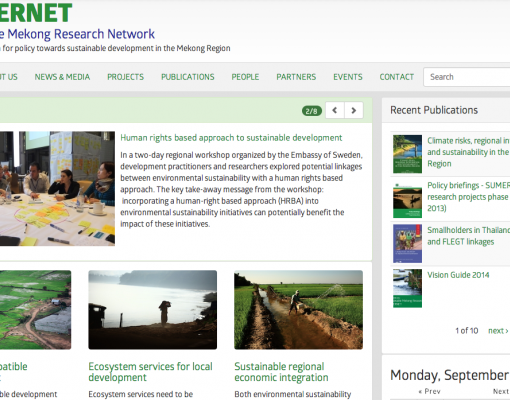Image resolution: width=510 pixels, height=400 pixels.
Task: Click the Policy briefings cover thumbnail
Action: tap(407, 199)
